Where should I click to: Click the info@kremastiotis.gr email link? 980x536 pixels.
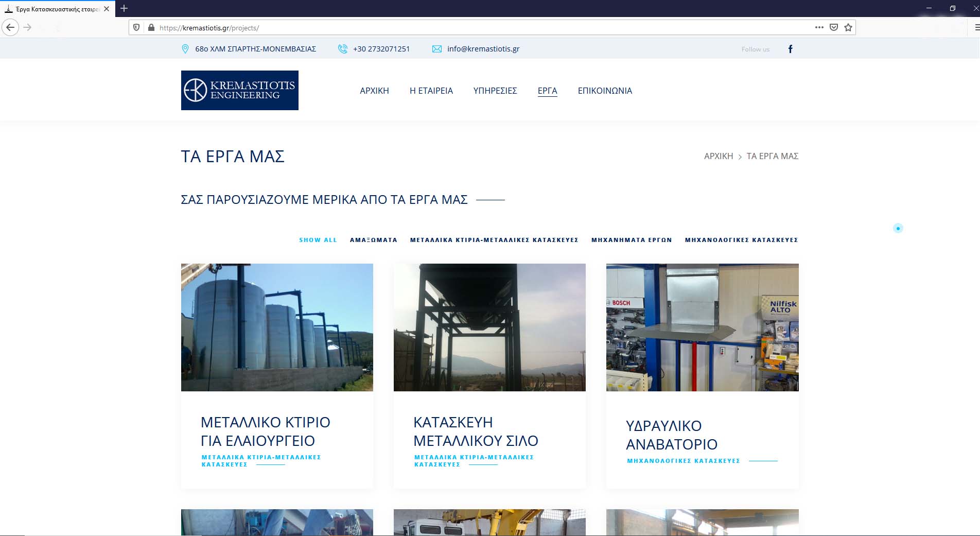[x=483, y=49]
